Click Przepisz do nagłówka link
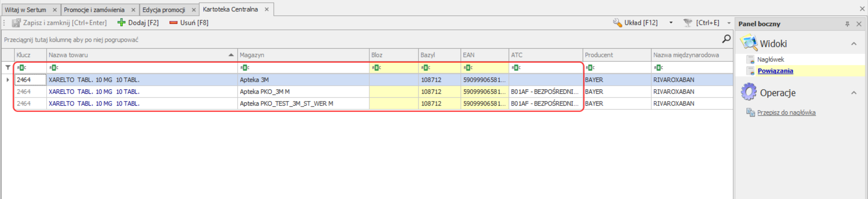The height and width of the screenshot is (199, 868). (x=786, y=113)
